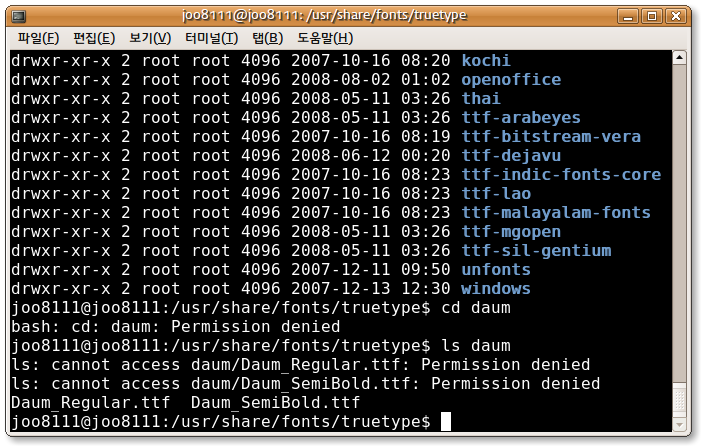The image size is (701, 446).
Task: Click the terminal window icon in the title bar
Action: click(x=19, y=17)
